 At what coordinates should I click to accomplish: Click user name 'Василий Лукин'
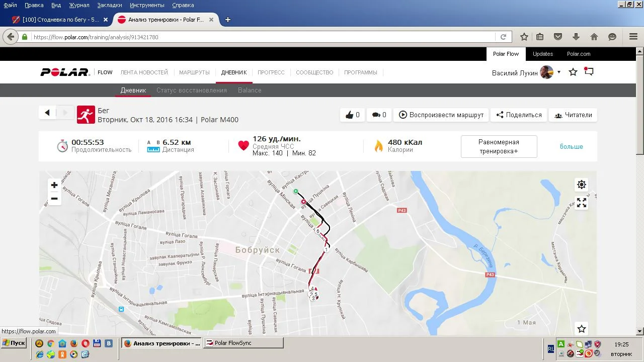click(x=515, y=73)
